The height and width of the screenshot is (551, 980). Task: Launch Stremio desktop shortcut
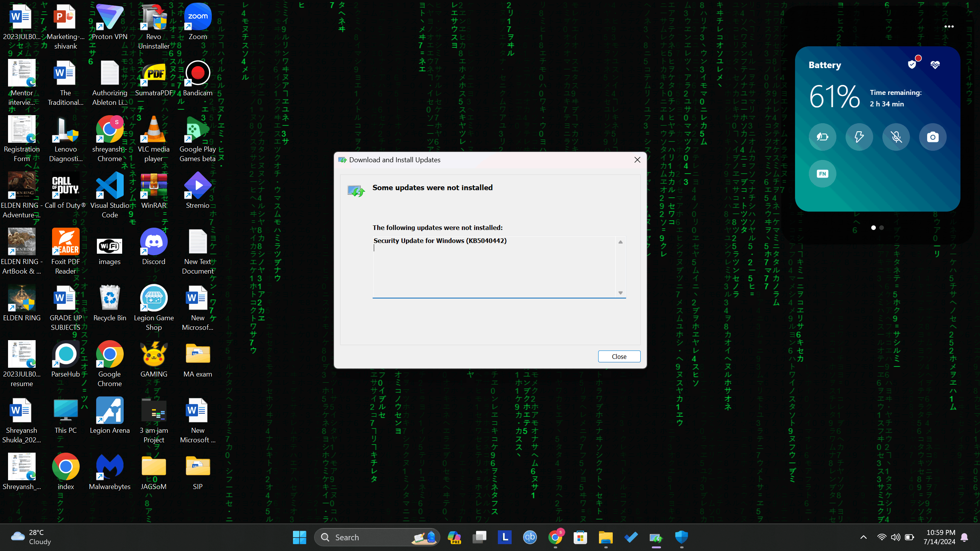pos(198,191)
